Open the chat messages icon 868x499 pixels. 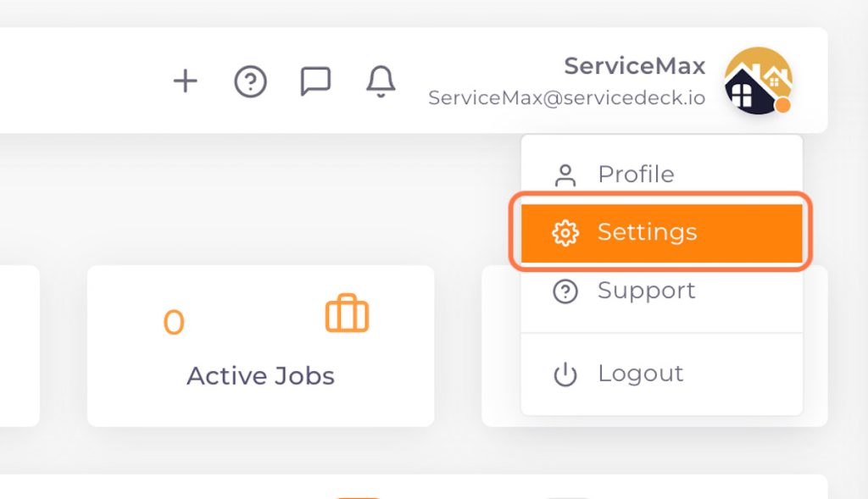click(315, 80)
